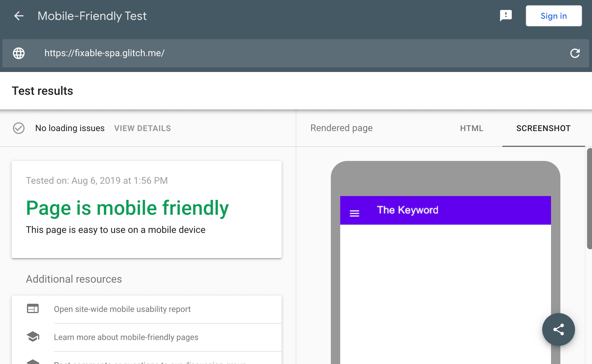The width and height of the screenshot is (592, 364).
Task: Click the feedback/alert icon top right
Action: 506,15
